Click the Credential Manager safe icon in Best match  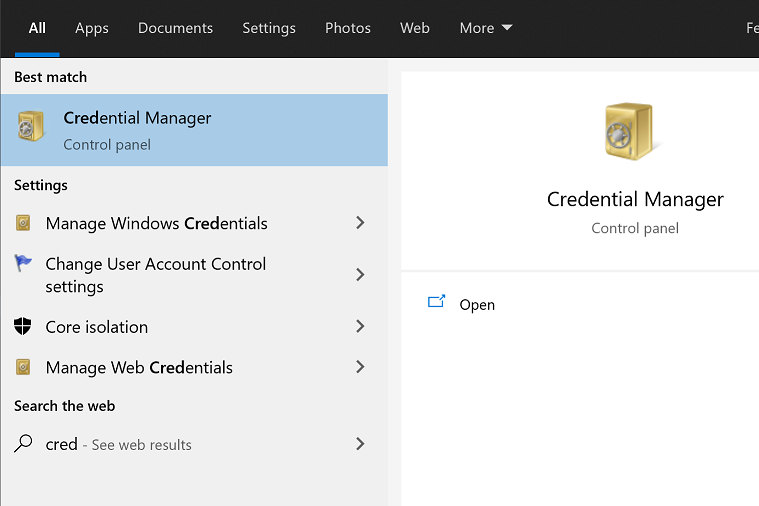point(30,126)
